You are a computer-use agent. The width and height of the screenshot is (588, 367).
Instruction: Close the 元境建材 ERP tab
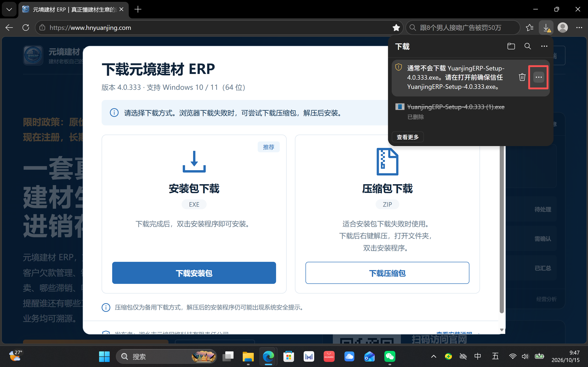(121, 9)
